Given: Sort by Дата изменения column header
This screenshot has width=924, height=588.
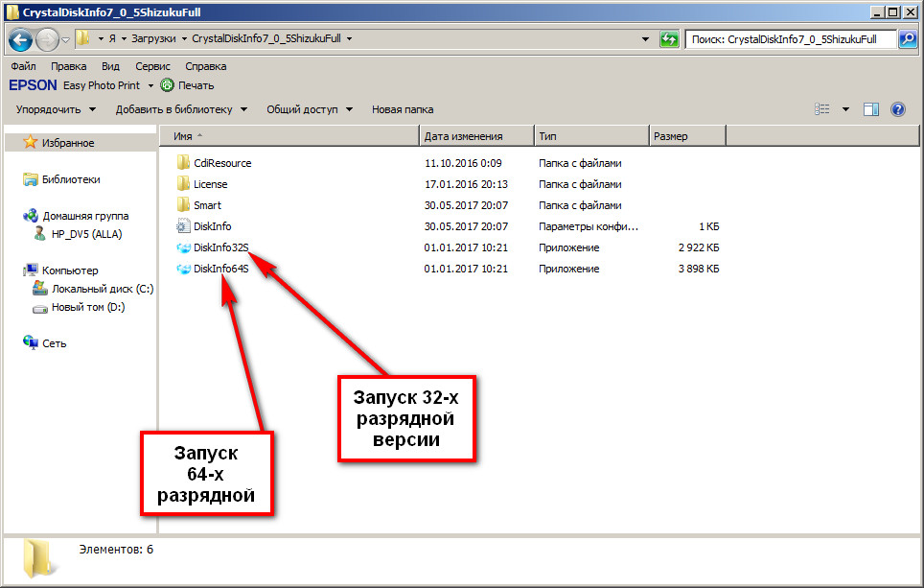Looking at the screenshot, I should pyautogui.click(x=476, y=136).
